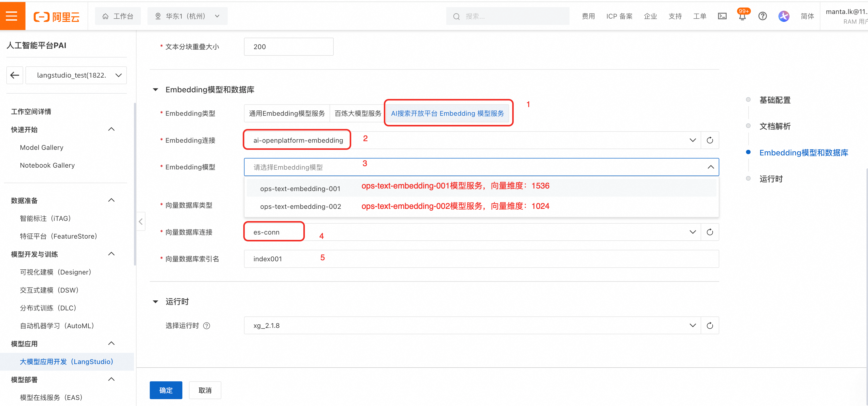Open 大模型应用开发（LangStudio） in sidebar

(66, 361)
